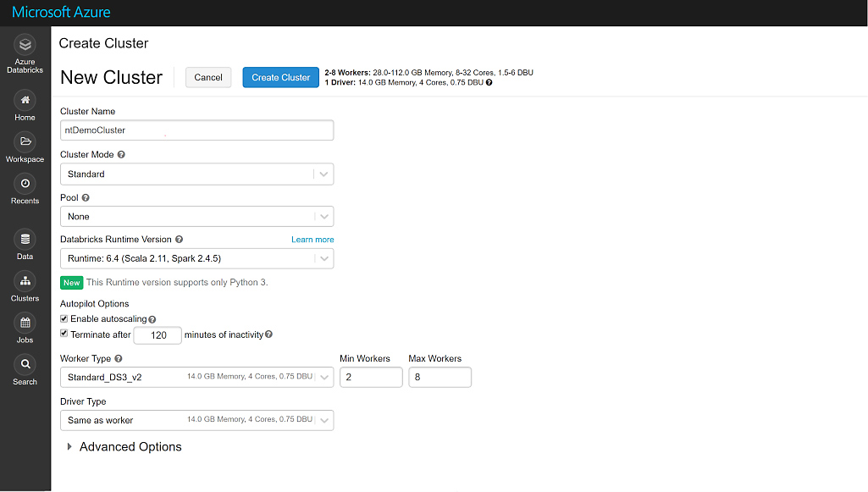Disable the Enable autoscaling checkbox

point(64,319)
